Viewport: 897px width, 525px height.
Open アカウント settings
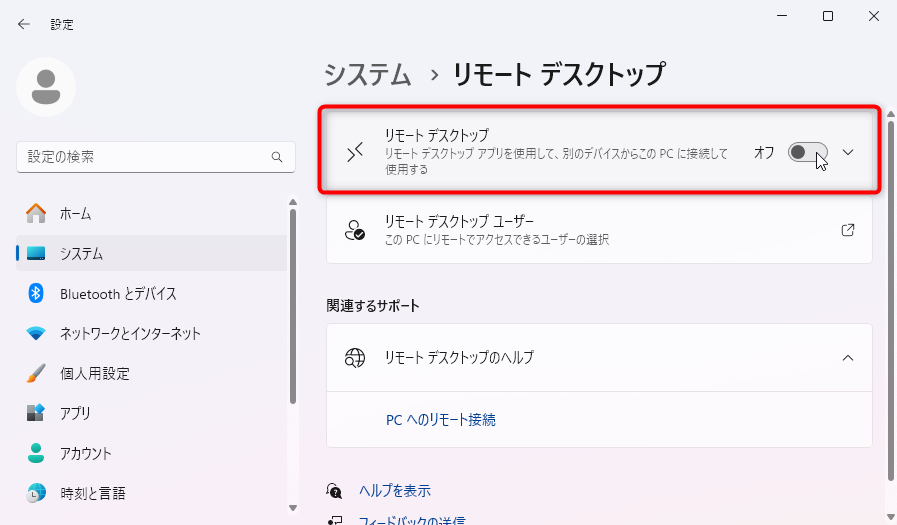(x=152, y=453)
